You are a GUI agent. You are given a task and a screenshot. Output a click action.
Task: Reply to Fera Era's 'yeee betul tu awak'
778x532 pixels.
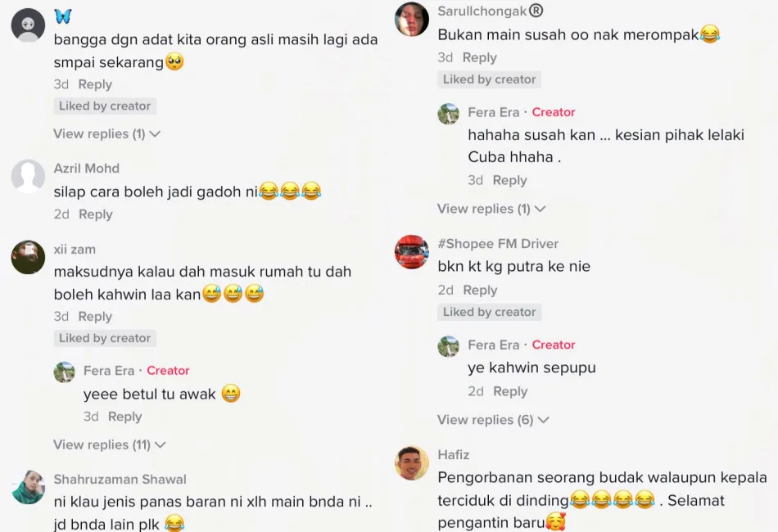[125, 417]
